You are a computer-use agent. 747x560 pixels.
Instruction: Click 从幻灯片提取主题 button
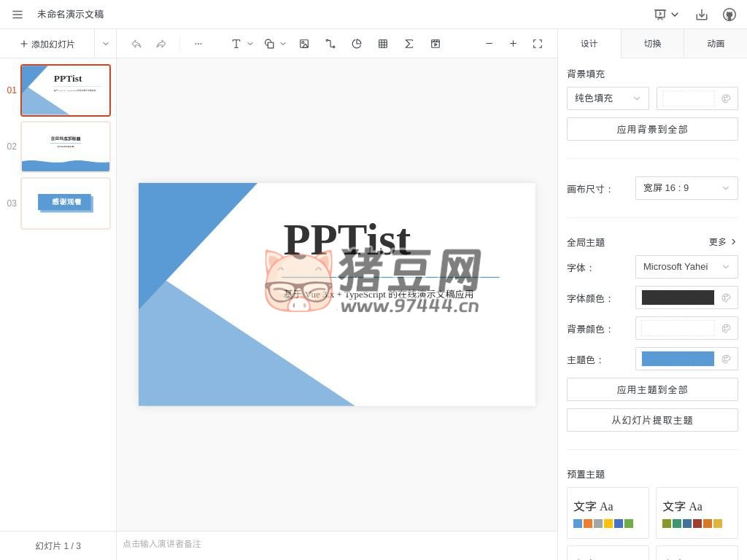coord(651,420)
